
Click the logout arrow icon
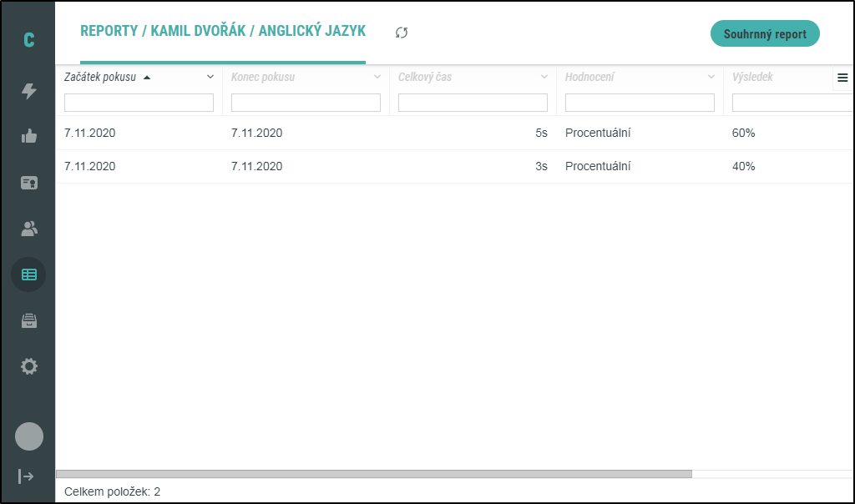coord(26,476)
